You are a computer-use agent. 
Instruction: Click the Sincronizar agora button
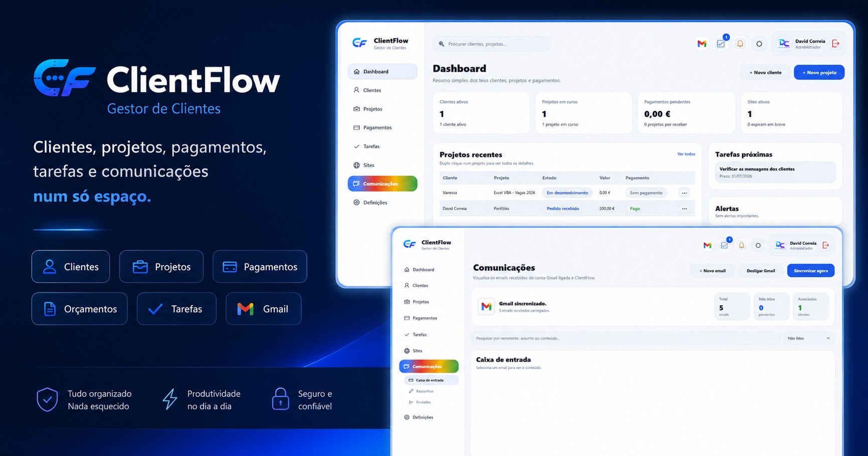pyautogui.click(x=811, y=271)
